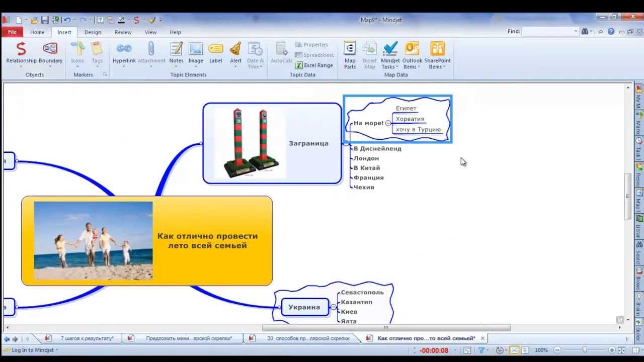The image size is (644, 362).
Task: Click the zoom out minus button
Action: [x=557, y=350]
